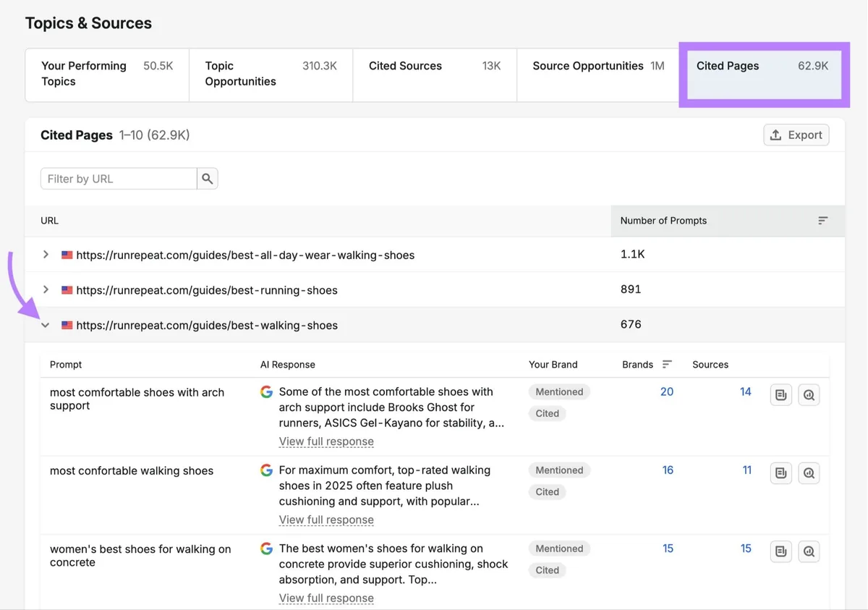The width and height of the screenshot is (868, 610).
Task: View full response for confortable walking shoes
Action: 326,520
